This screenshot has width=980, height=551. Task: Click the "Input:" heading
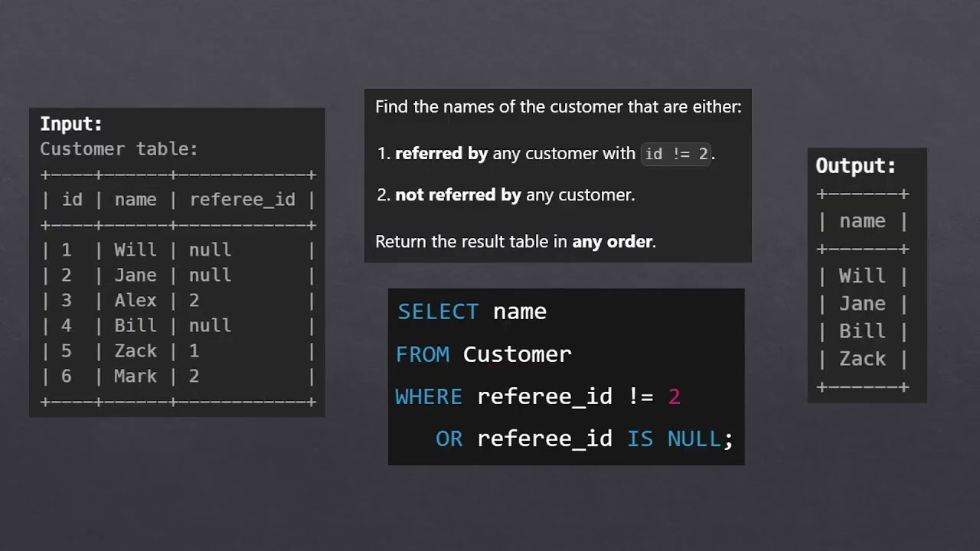click(71, 124)
